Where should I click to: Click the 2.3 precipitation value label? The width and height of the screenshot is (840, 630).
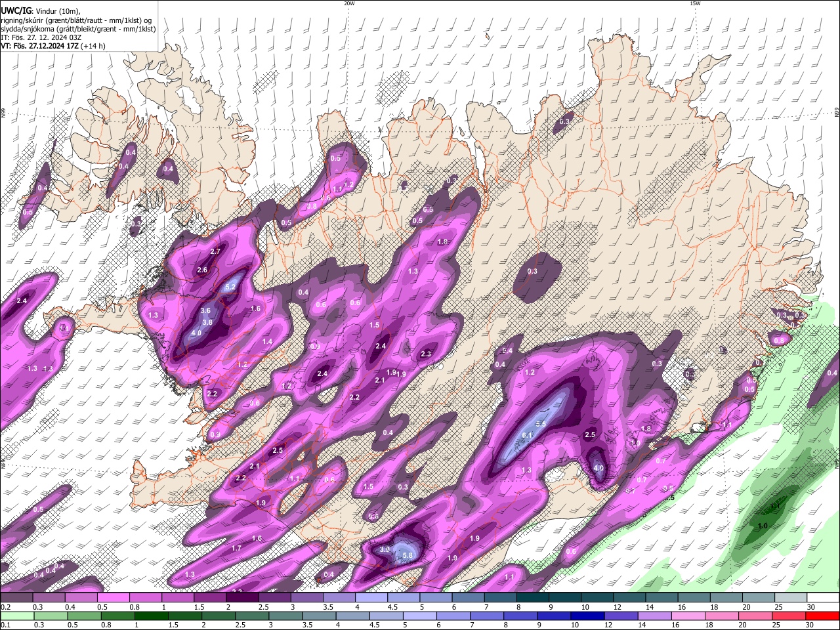(x=426, y=354)
